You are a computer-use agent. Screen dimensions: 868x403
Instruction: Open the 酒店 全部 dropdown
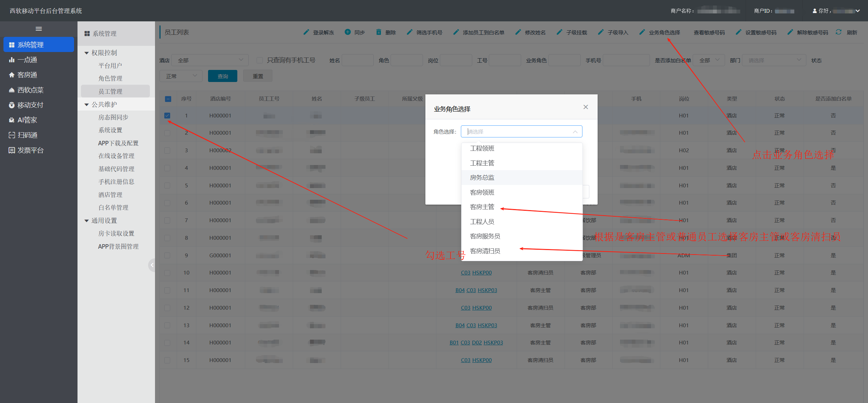pos(210,60)
